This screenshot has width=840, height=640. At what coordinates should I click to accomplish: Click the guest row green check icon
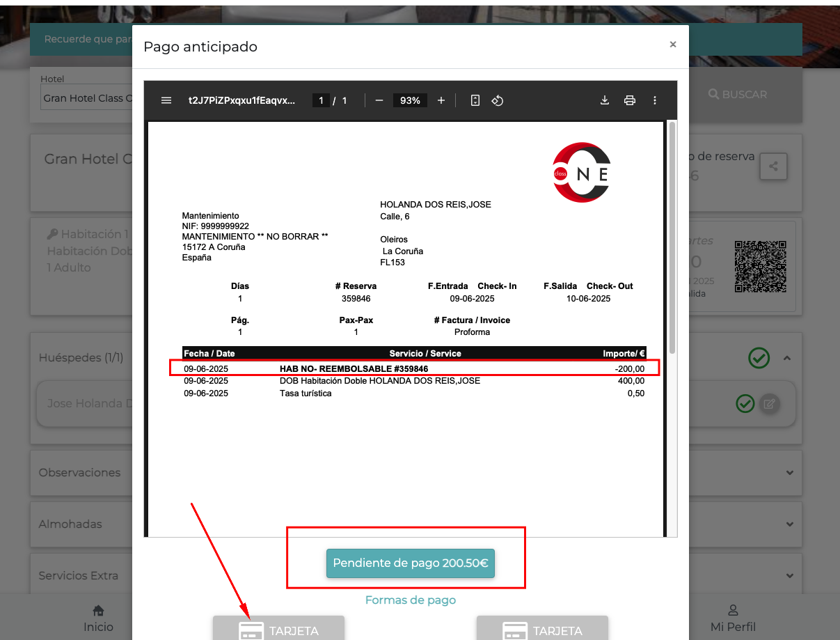pos(745,403)
